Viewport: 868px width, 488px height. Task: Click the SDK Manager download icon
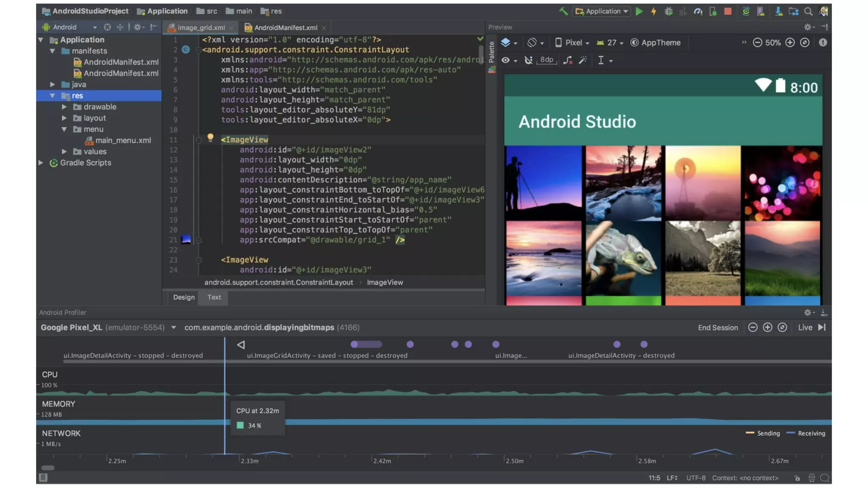coord(779,11)
